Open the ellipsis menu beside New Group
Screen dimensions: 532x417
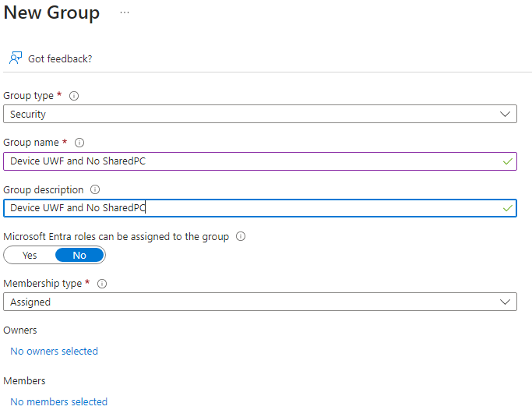[125, 13]
